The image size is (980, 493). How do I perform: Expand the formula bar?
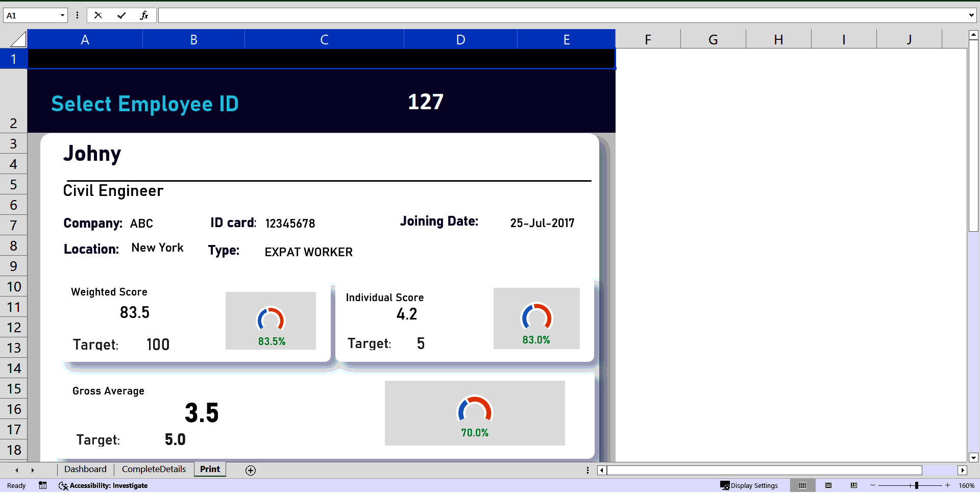[971, 15]
